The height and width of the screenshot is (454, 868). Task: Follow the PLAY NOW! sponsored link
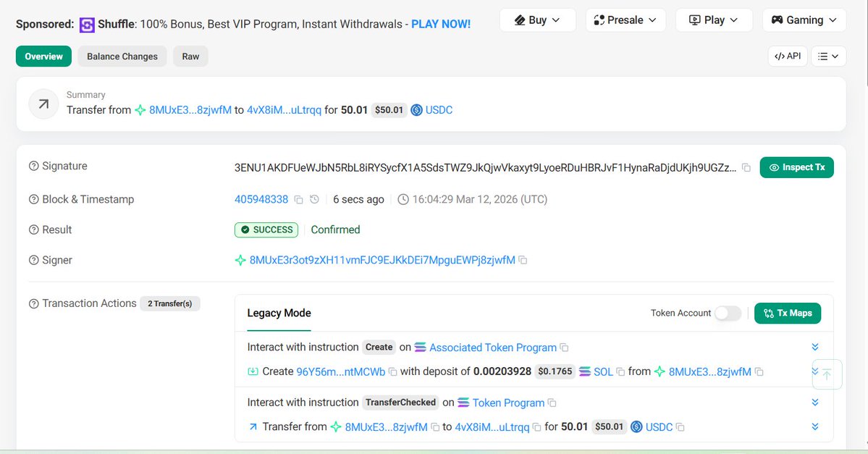point(441,25)
